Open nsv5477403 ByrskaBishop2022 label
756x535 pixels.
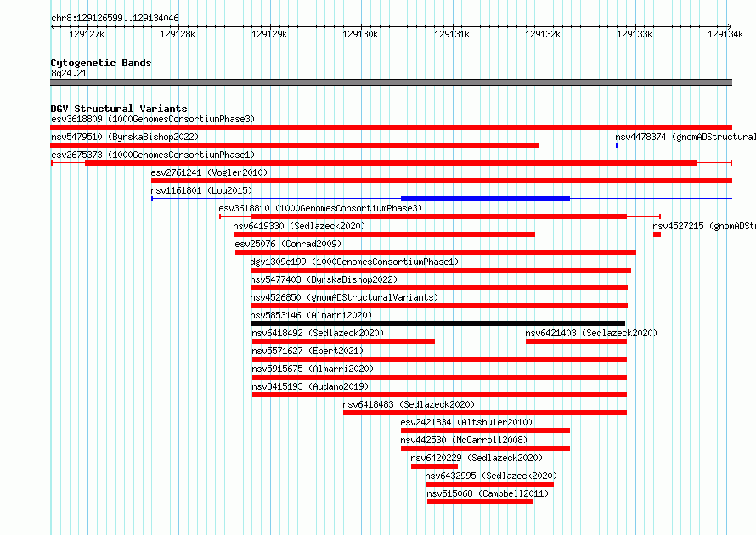coord(324,279)
